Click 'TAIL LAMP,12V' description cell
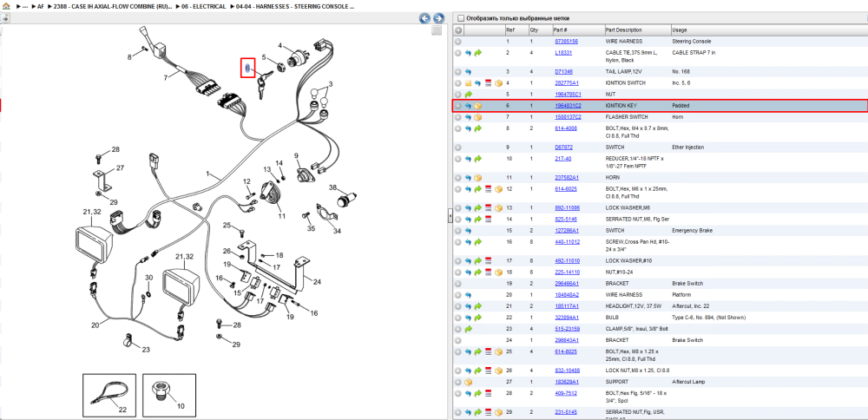The image size is (868, 420). [x=624, y=72]
